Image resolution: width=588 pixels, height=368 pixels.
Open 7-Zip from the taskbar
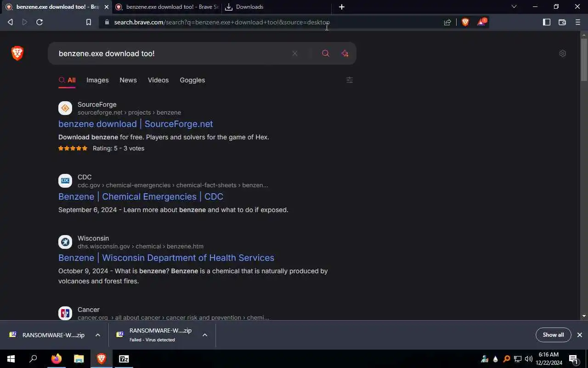124,359
